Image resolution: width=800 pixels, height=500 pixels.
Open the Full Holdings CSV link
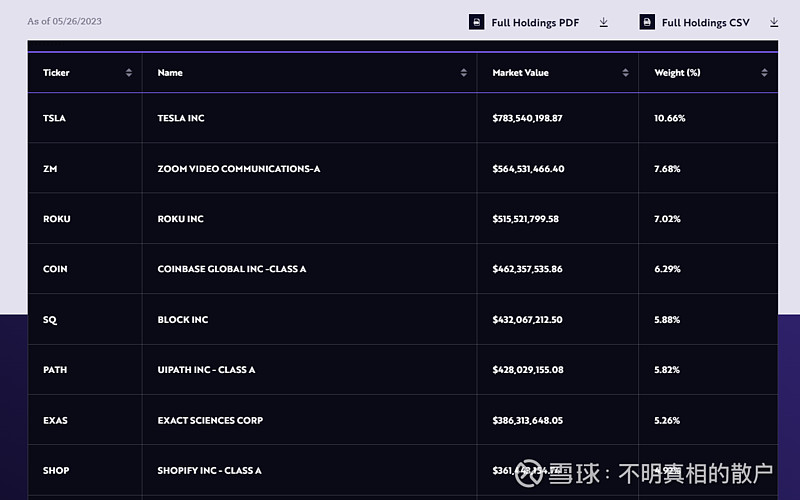pos(706,22)
